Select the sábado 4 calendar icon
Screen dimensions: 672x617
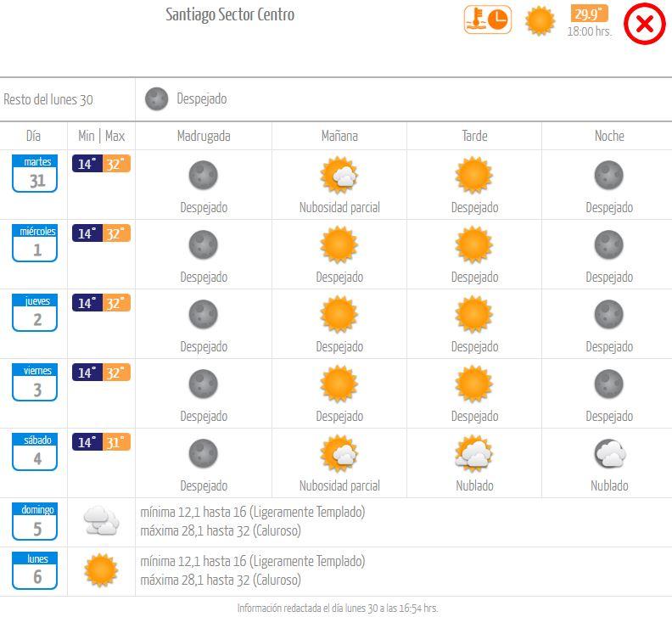click(35, 452)
